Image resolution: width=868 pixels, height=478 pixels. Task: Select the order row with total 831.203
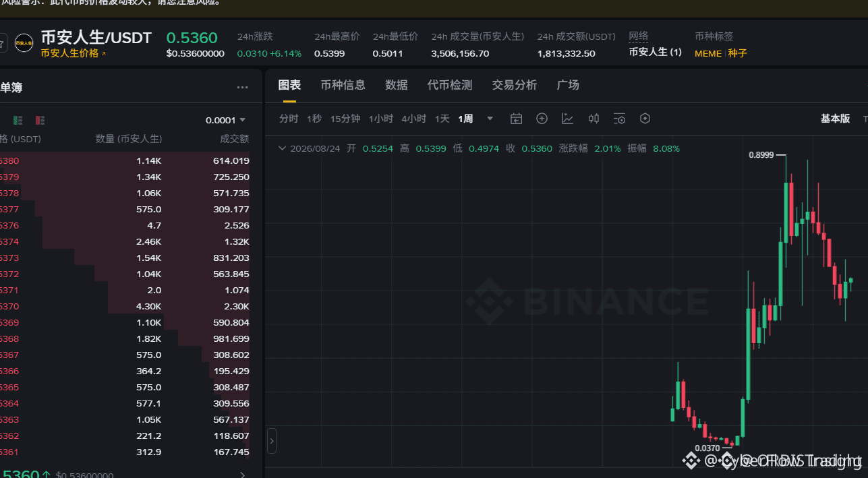coord(125,258)
